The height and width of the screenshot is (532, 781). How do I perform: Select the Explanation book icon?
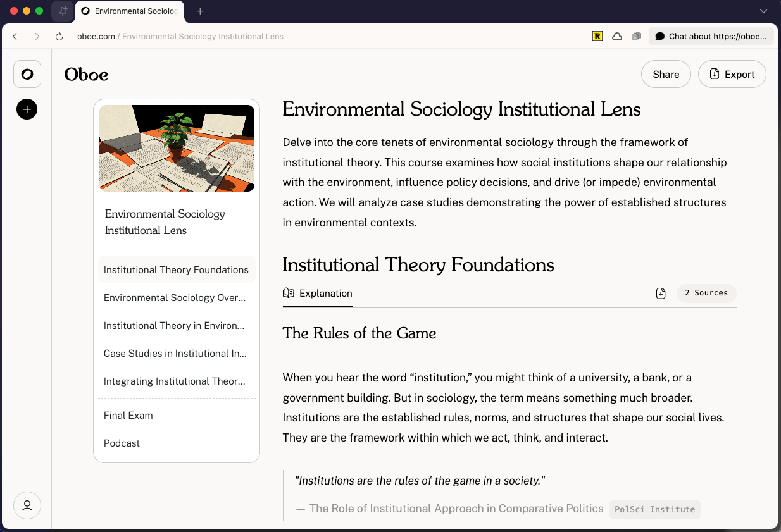[x=289, y=293]
